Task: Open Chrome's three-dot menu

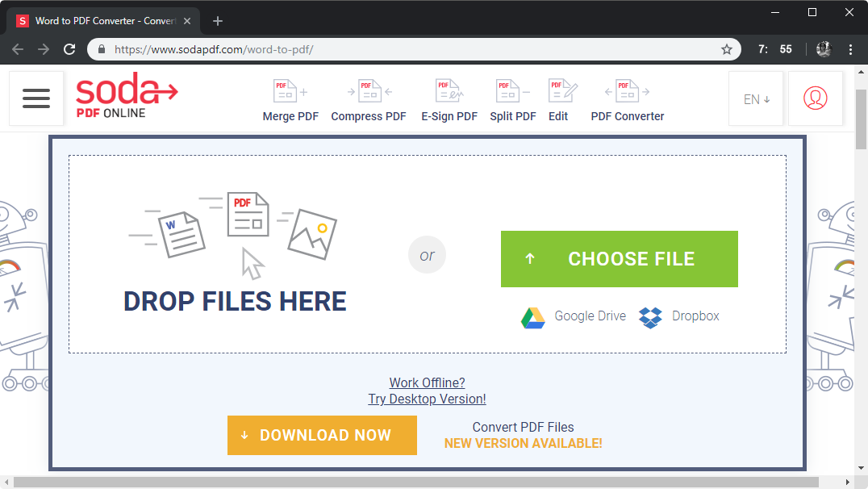Action: [x=850, y=49]
